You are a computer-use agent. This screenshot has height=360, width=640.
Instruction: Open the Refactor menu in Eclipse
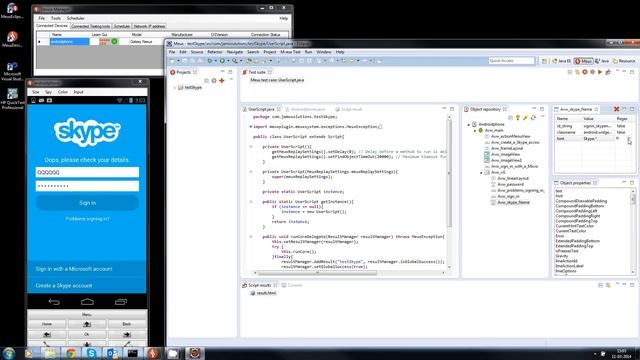coord(215,52)
